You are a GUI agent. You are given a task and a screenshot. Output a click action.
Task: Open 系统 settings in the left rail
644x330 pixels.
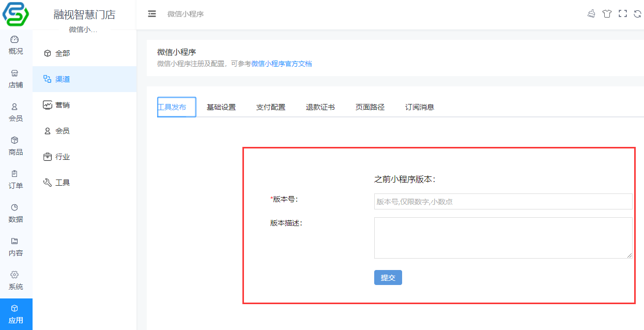coord(16,281)
